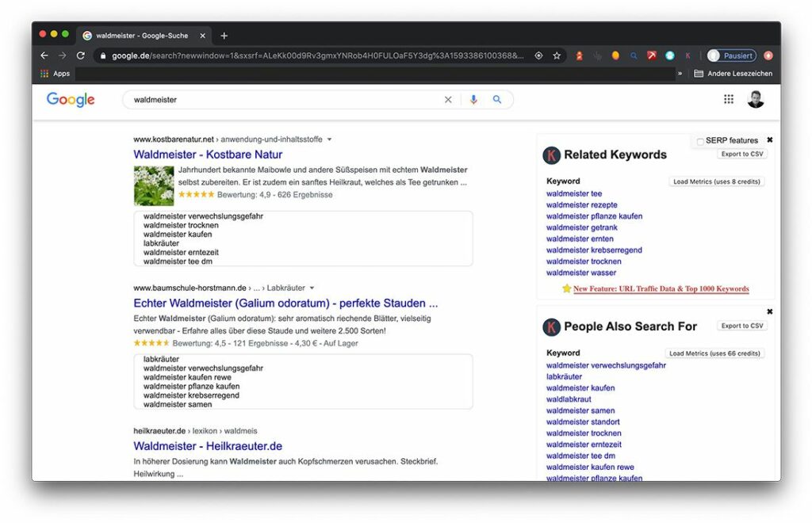
Task: Open the Waldmeister - Kostbare Natur result
Action: click(208, 154)
